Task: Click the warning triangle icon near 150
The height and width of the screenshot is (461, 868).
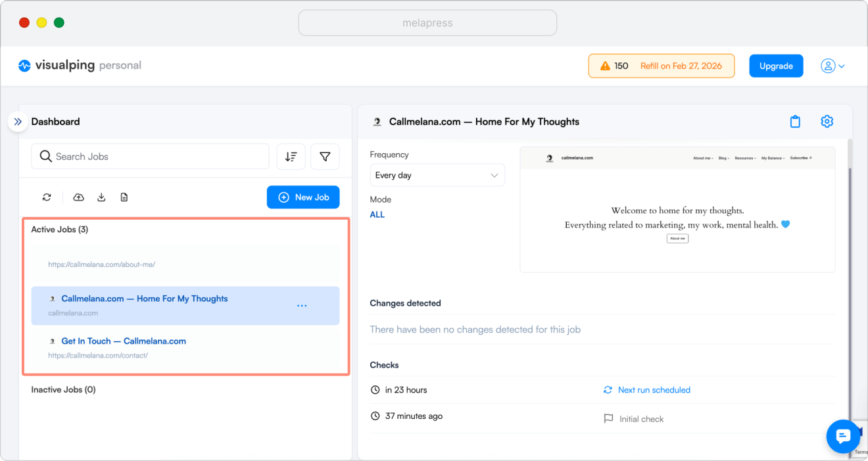Action: [x=605, y=66]
